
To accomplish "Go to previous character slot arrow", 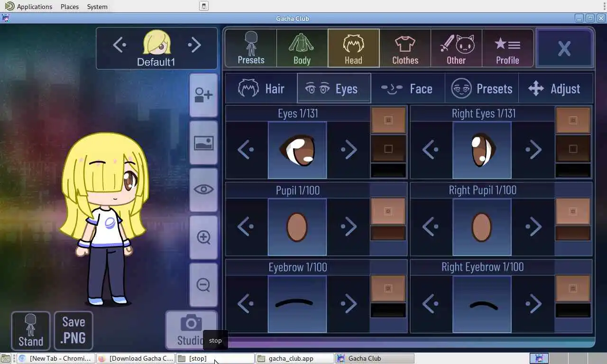I will click(x=120, y=45).
